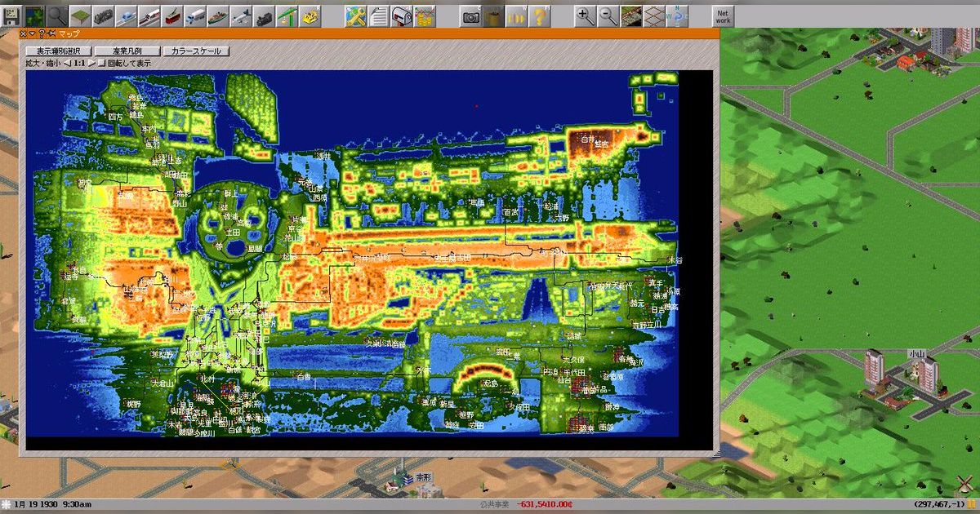Toggle the grid overlay display
980x514 pixels.
(653, 15)
